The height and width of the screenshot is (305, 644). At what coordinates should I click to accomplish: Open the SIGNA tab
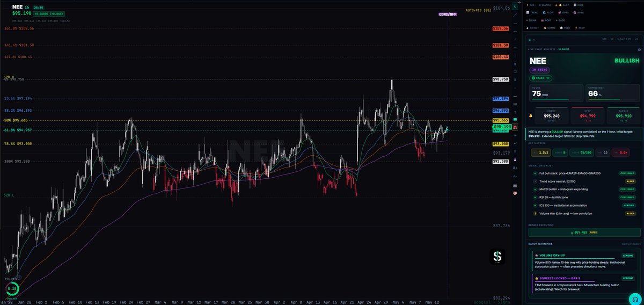tap(531, 20)
